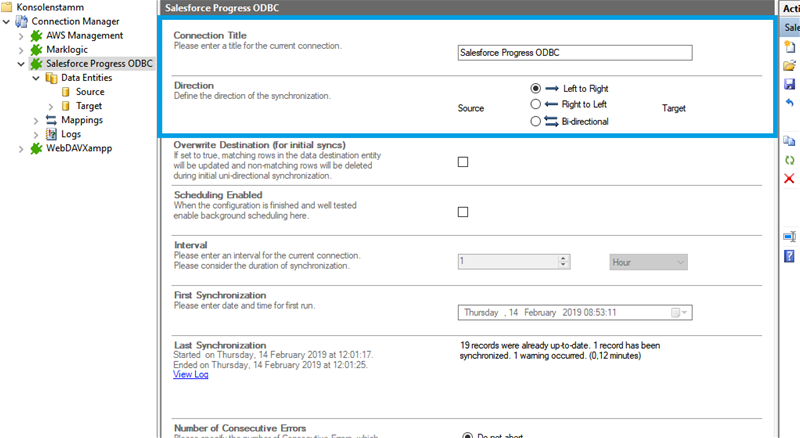Click the green refresh arrows icon
The width and height of the screenshot is (800, 438).
[789, 159]
